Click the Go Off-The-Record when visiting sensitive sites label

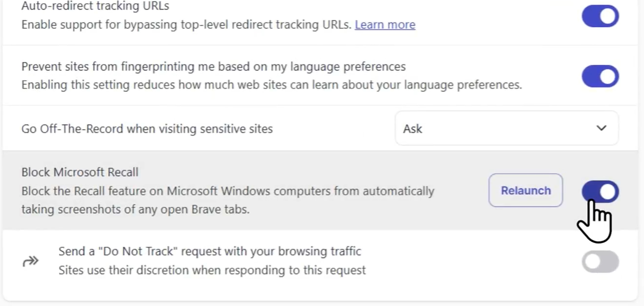pos(147,129)
